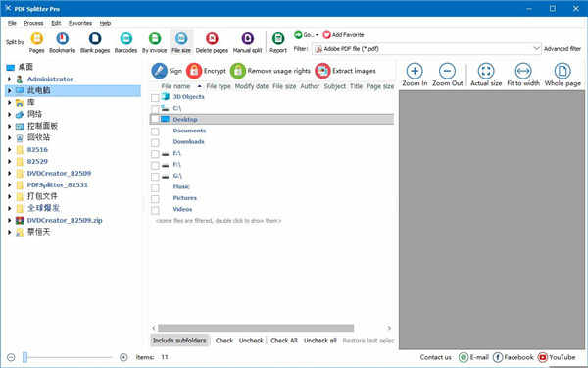Click Remove usage rights icon
The image size is (588, 368).
click(238, 71)
